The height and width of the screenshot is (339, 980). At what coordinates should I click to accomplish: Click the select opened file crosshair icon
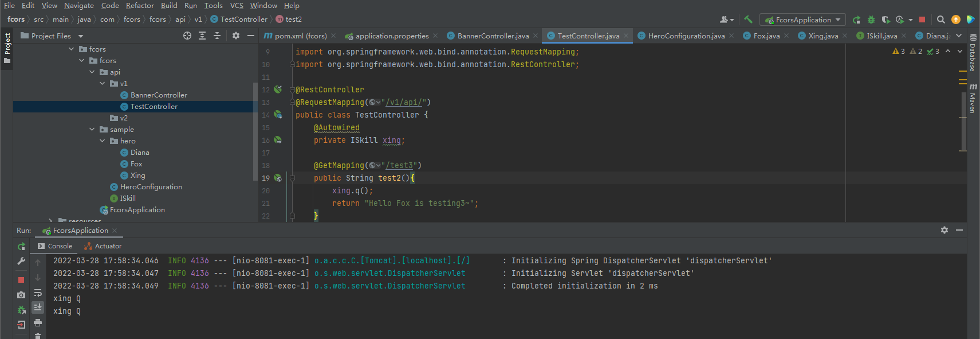(187, 36)
